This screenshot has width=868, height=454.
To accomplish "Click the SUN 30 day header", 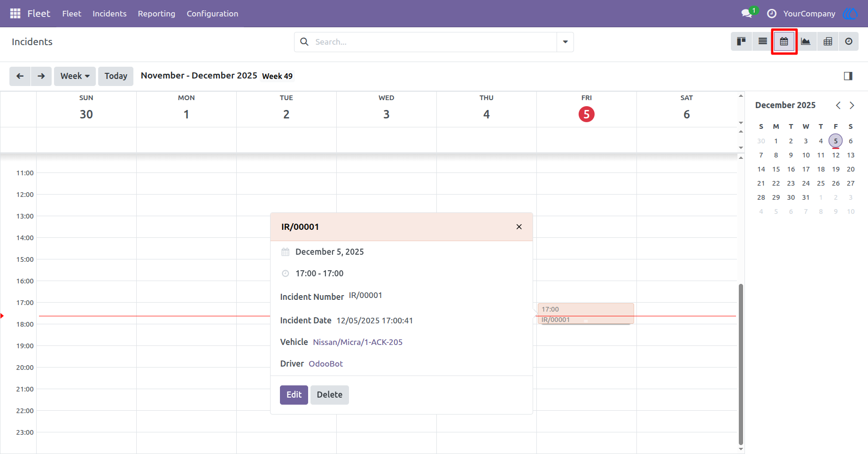I will click(x=86, y=109).
